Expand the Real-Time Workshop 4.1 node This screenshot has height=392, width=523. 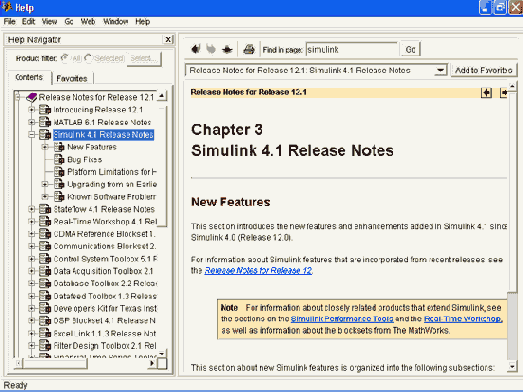[x=31, y=222]
